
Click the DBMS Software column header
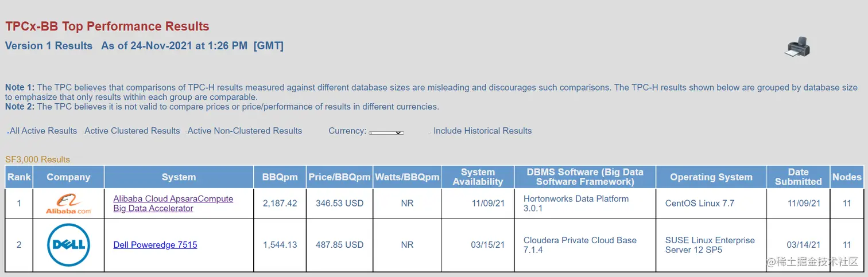(585, 177)
